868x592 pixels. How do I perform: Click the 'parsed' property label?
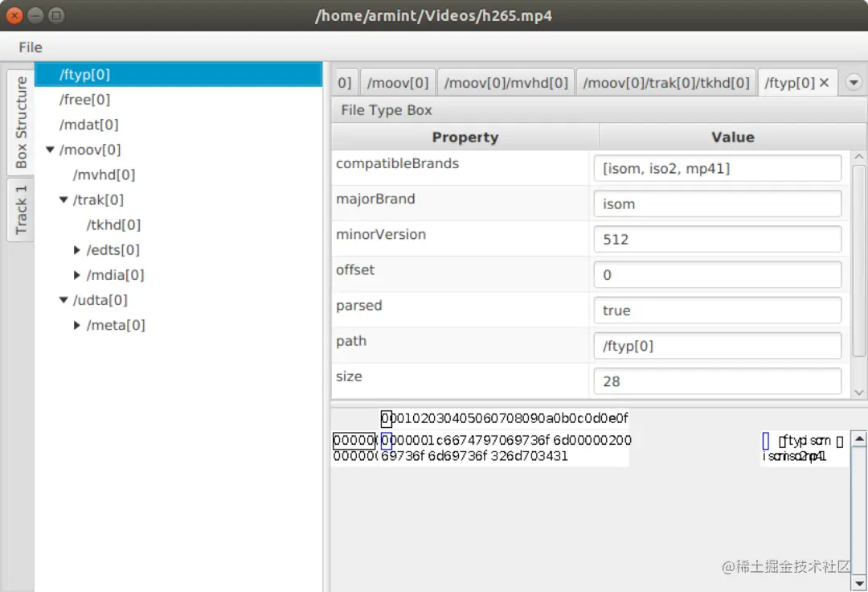tap(358, 305)
